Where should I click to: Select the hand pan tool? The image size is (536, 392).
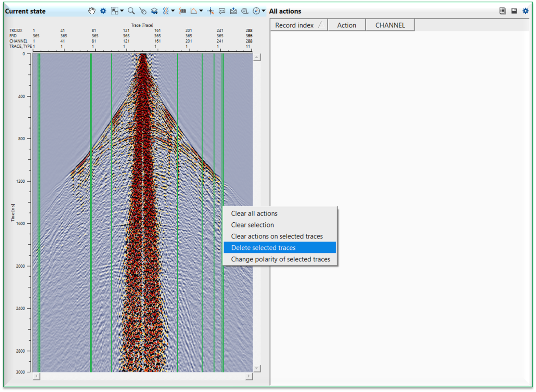click(x=92, y=11)
